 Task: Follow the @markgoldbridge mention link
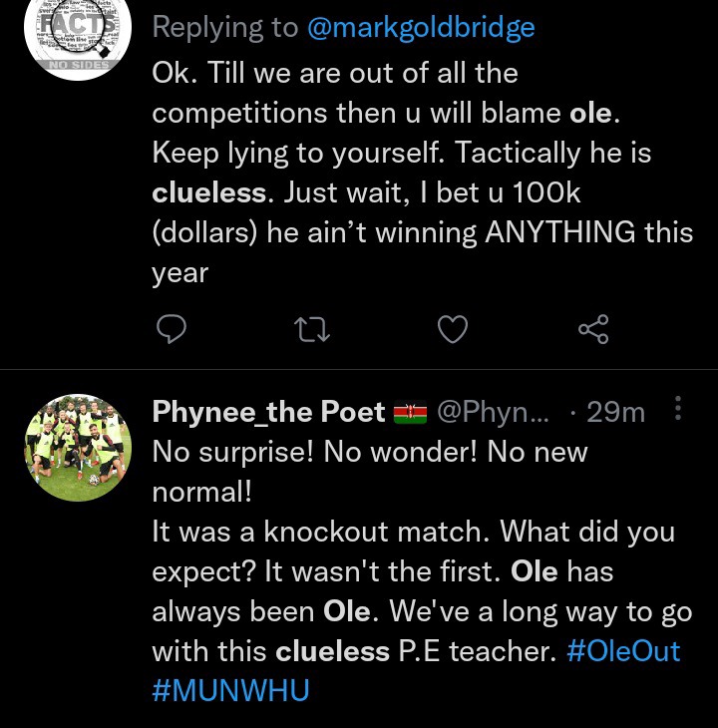[x=421, y=28]
